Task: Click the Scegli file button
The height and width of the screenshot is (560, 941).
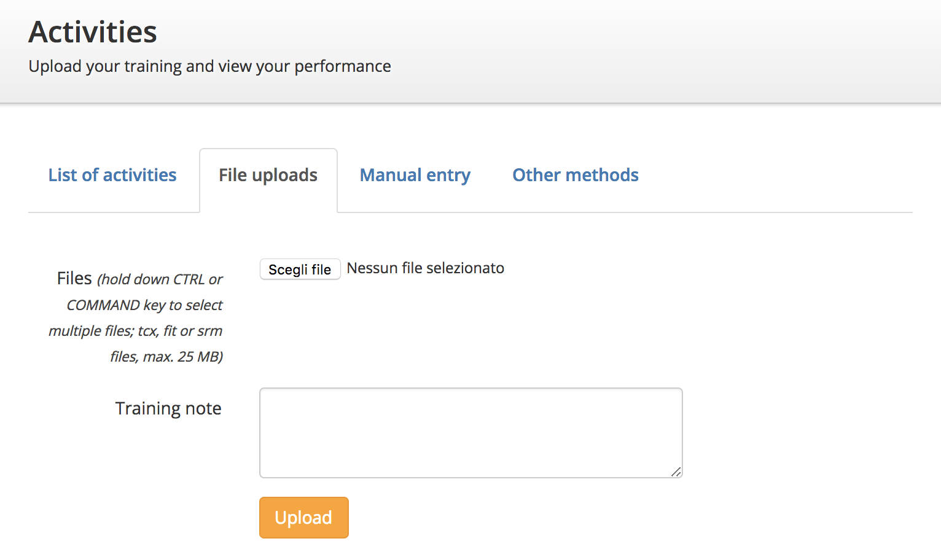Action: point(300,269)
